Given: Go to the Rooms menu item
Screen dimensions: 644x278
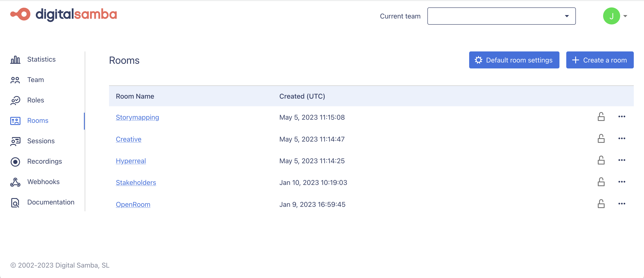Looking at the screenshot, I should tap(38, 121).
